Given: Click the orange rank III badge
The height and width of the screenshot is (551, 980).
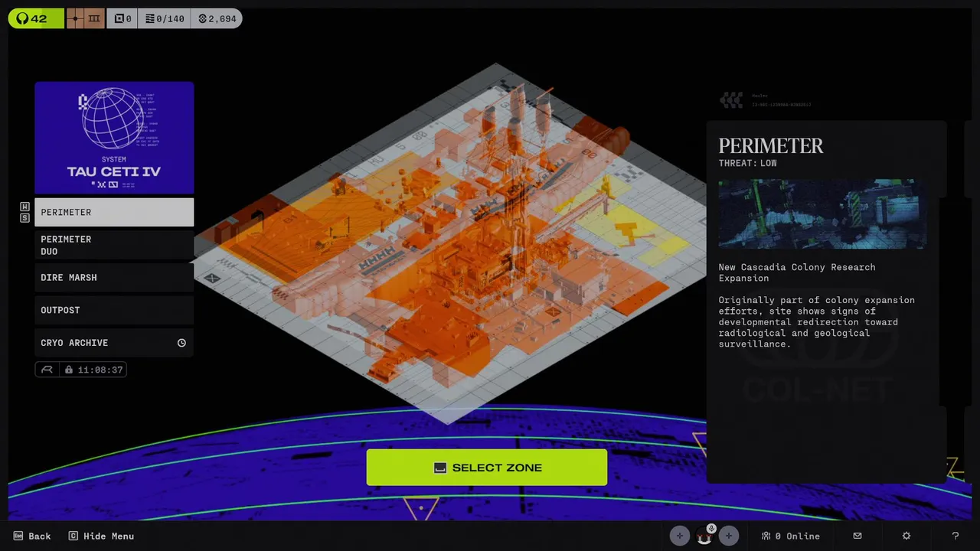Looking at the screenshot, I should (94, 18).
